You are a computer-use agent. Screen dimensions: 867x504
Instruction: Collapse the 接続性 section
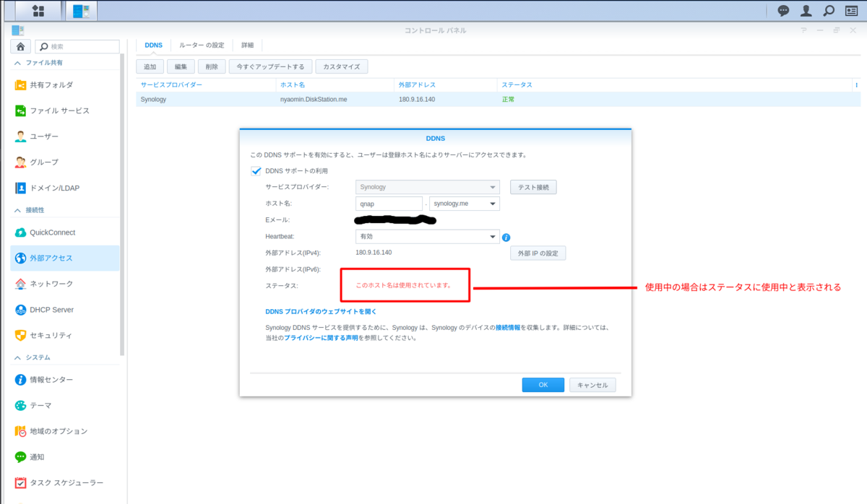pos(18,210)
